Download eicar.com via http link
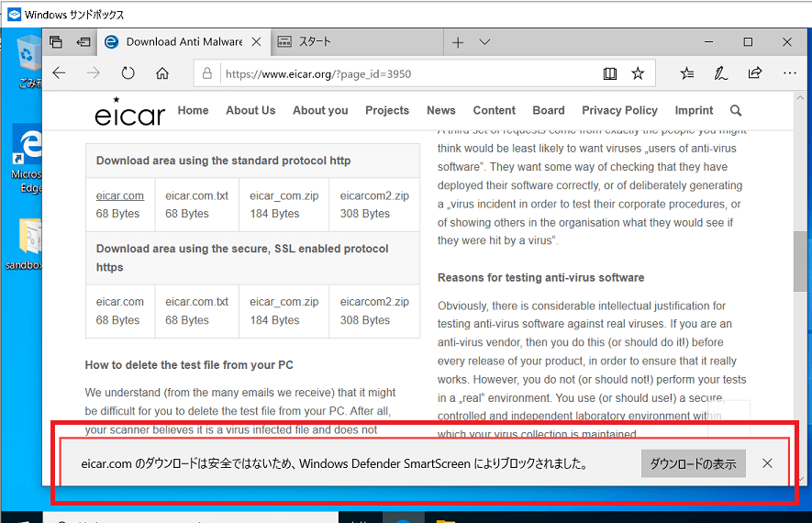The image size is (812, 523). click(120, 195)
